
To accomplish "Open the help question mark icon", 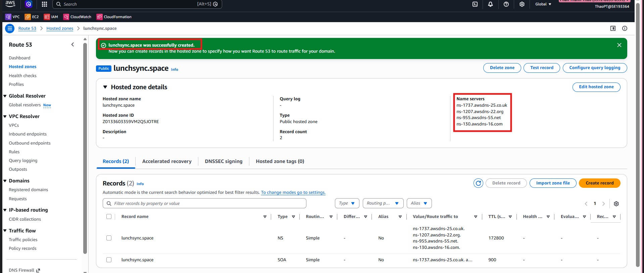I will (x=506, y=4).
